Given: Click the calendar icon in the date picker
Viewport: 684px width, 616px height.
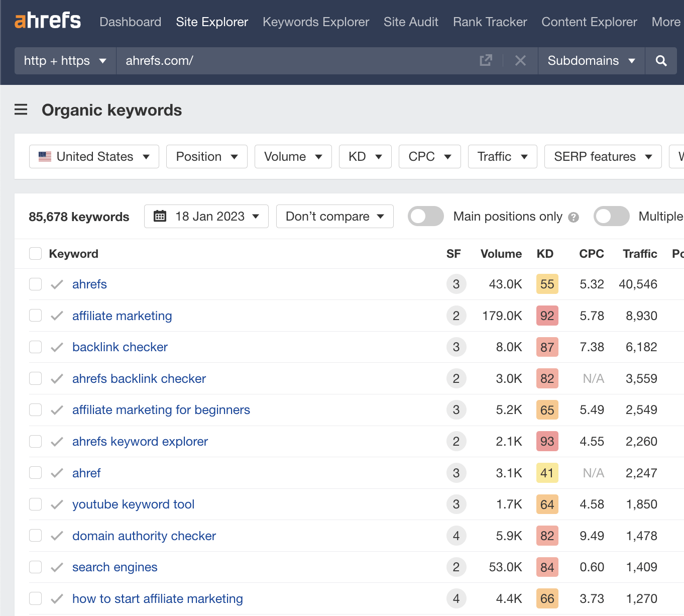Looking at the screenshot, I should [160, 216].
